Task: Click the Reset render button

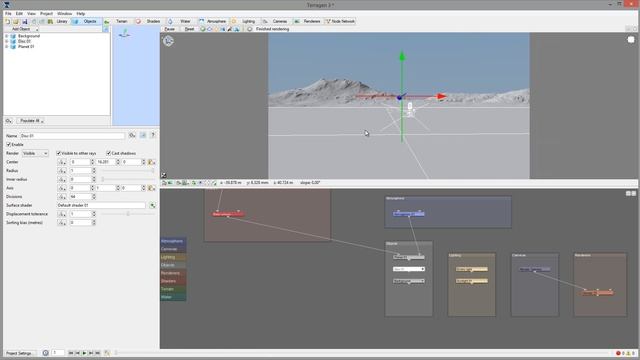Action: (x=189, y=29)
